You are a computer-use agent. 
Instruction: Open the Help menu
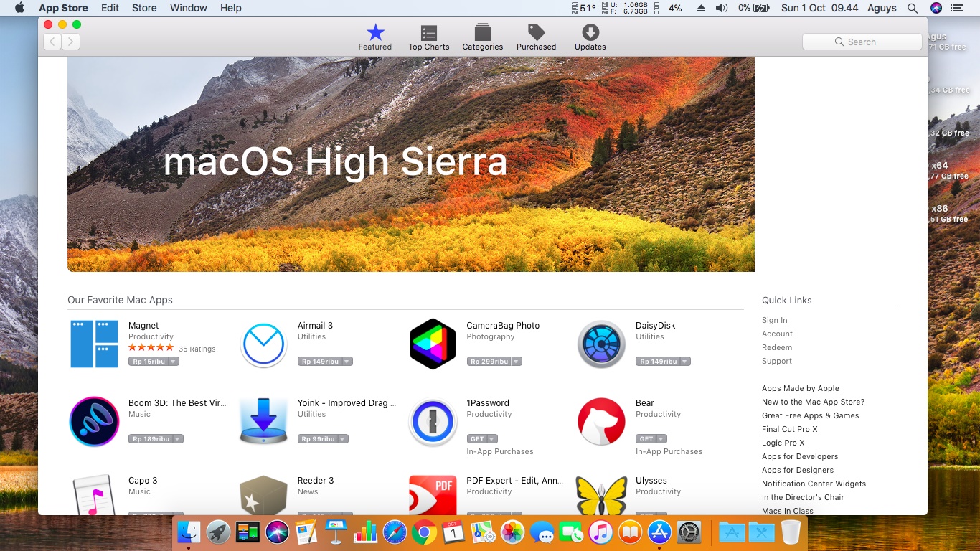tap(230, 8)
